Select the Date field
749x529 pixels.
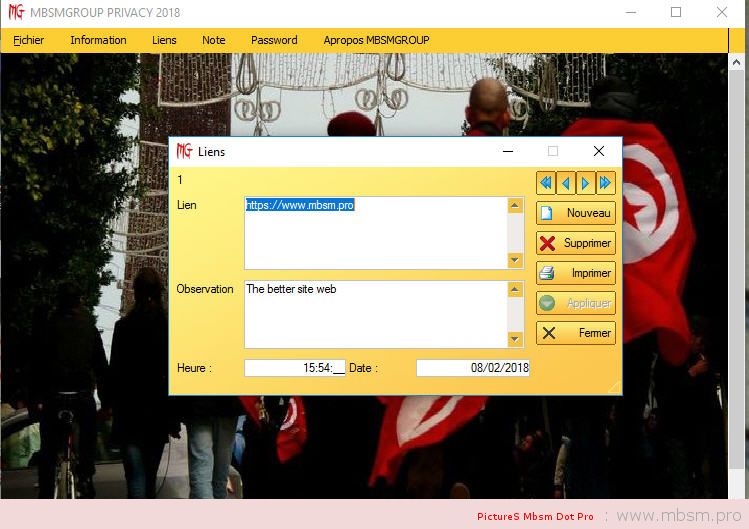click(x=473, y=368)
